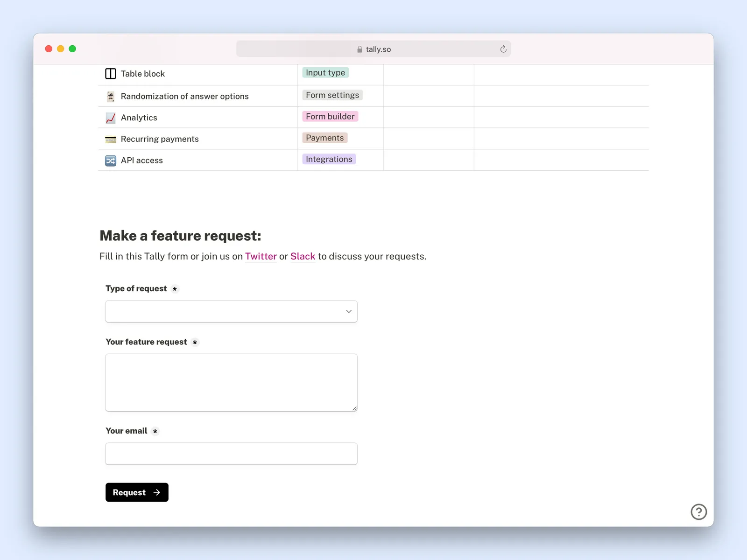Click the Recurring payments card icon
The width and height of the screenshot is (747, 560).
(111, 139)
